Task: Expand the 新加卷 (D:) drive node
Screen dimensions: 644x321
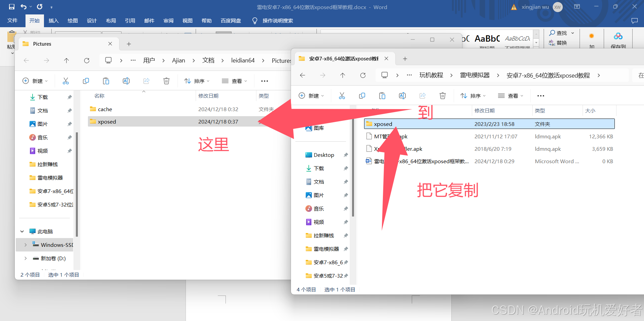Action: 26,258
